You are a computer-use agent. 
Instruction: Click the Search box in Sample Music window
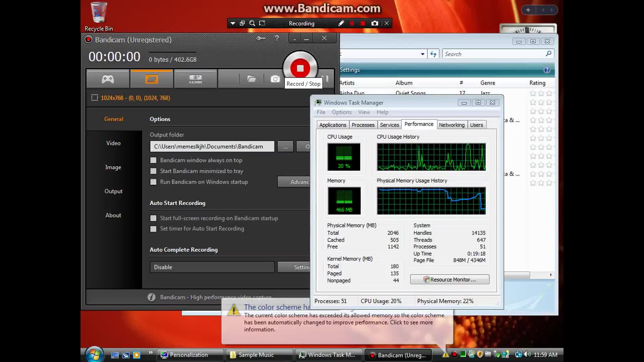(x=498, y=54)
